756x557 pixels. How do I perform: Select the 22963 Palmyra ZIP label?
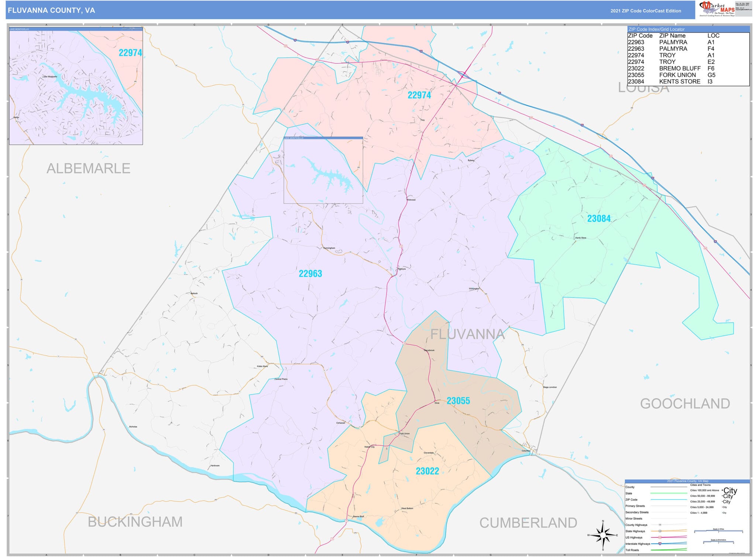pyautogui.click(x=310, y=274)
